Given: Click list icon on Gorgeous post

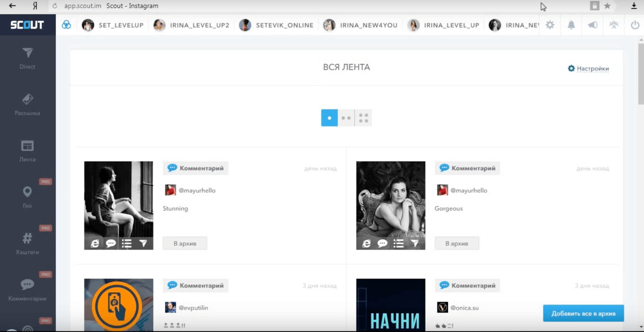Looking at the screenshot, I should 399,243.
